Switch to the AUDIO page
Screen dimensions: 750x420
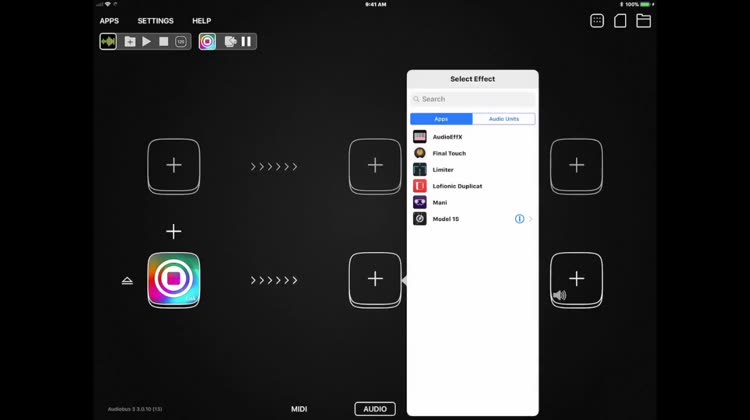pos(375,409)
